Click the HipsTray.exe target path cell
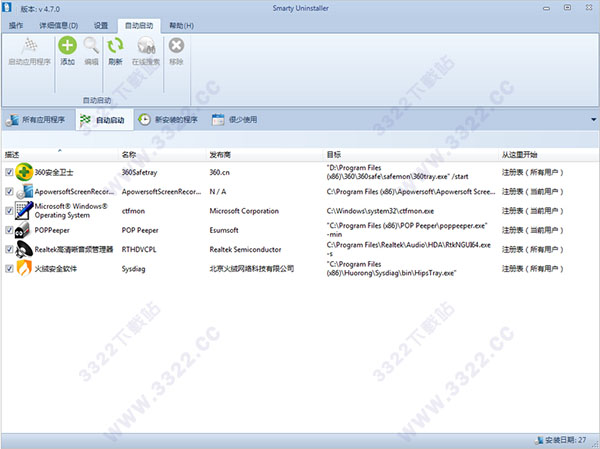This screenshot has height=449, width=600. click(391, 268)
